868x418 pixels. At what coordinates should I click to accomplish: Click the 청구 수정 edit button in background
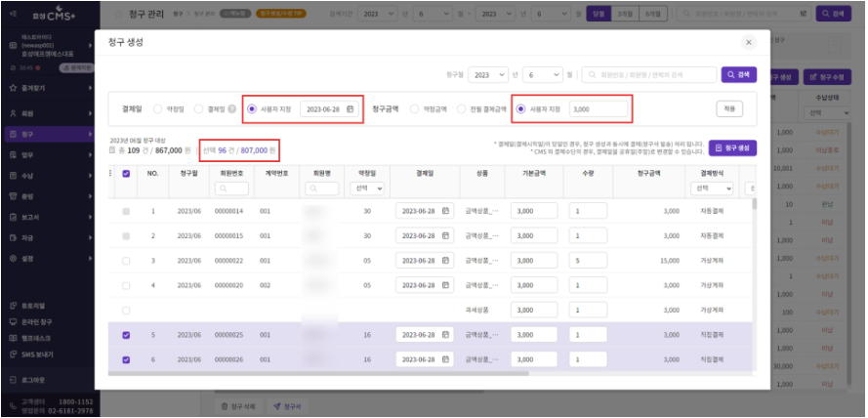[828, 77]
